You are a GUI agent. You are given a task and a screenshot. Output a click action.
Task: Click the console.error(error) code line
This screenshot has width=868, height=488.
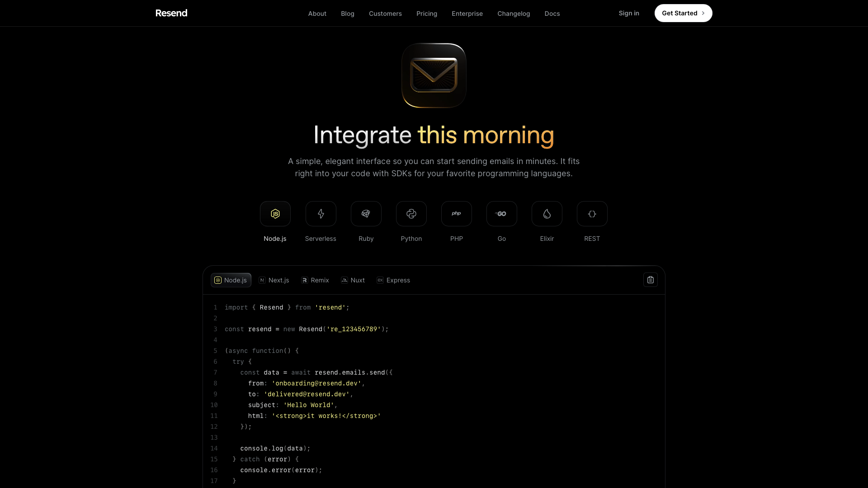[281, 470]
